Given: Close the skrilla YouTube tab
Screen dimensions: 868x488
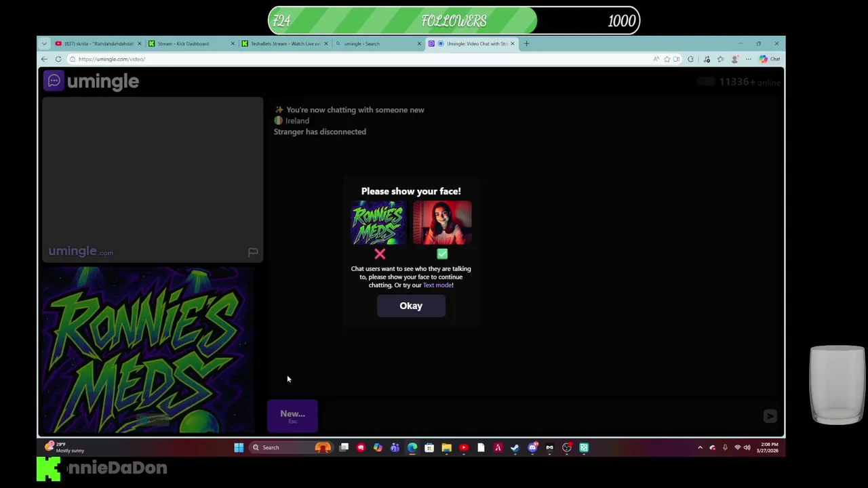Looking at the screenshot, I should (x=140, y=43).
